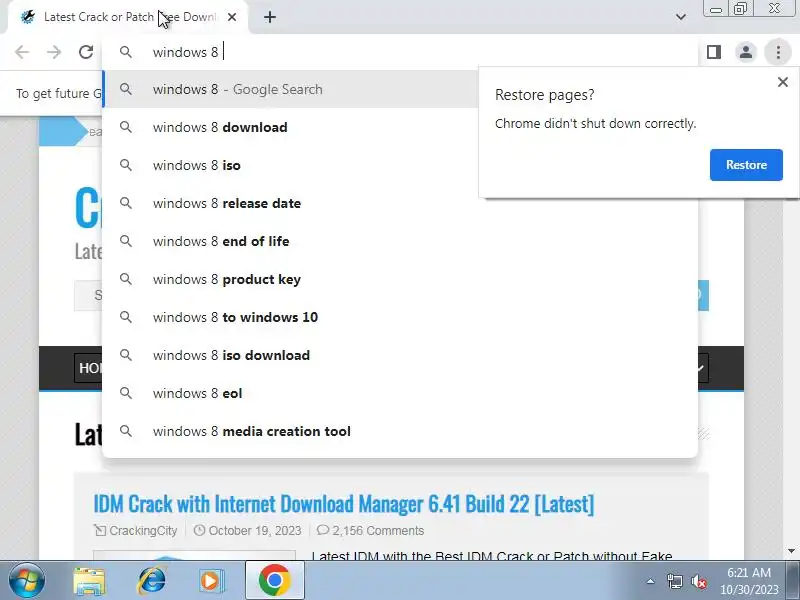
Task: Choose 'windows 8 iso download' suggestion
Action: pos(400,355)
